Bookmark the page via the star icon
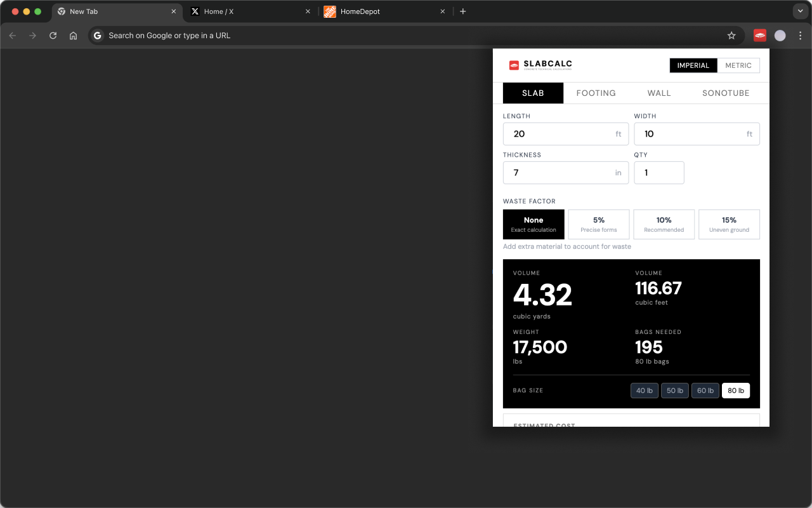Image resolution: width=812 pixels, height=508 pixels. [732, 36]
